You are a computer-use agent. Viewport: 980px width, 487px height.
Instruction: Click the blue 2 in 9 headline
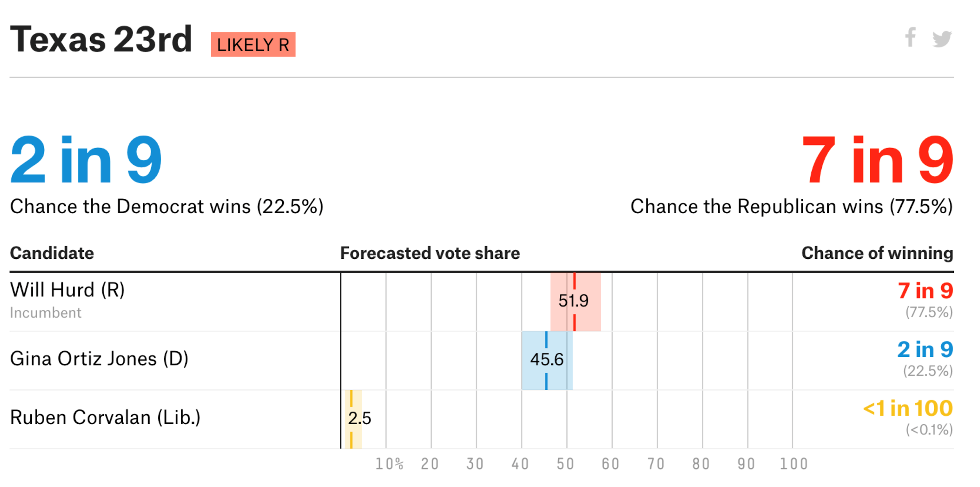point(86,159)
